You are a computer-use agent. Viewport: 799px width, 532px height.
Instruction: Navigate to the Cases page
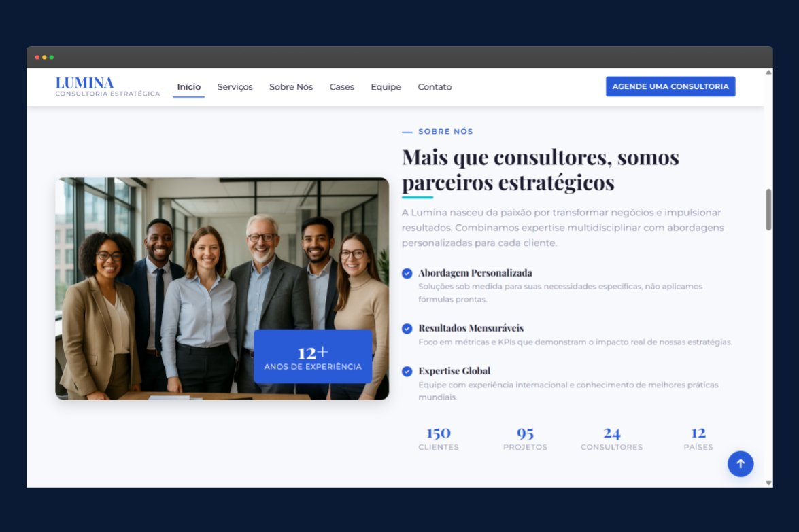[341, 87]
